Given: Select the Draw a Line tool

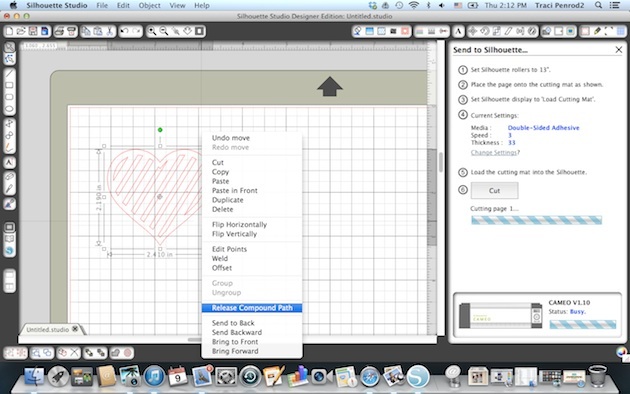Looking at the screenshot, I should (x=9, y=73).
